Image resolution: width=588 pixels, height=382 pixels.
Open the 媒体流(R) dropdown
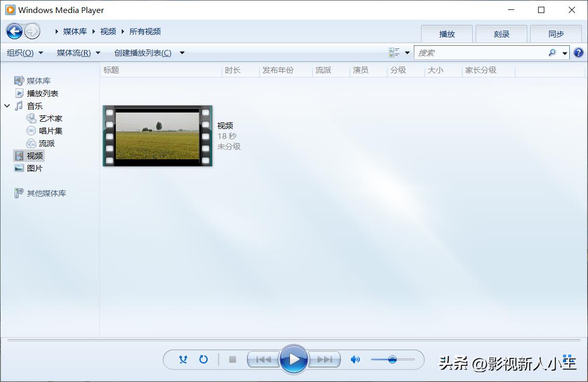point(78,53)
